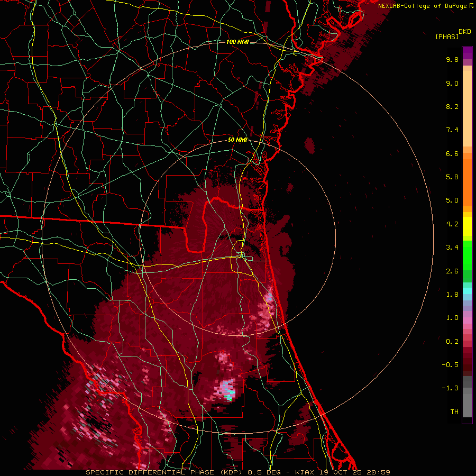Image resolution: width=476 pixels, height=476 pixels.
Task: Click the 7.4 value on the color scale
Action: coord(452,130)
